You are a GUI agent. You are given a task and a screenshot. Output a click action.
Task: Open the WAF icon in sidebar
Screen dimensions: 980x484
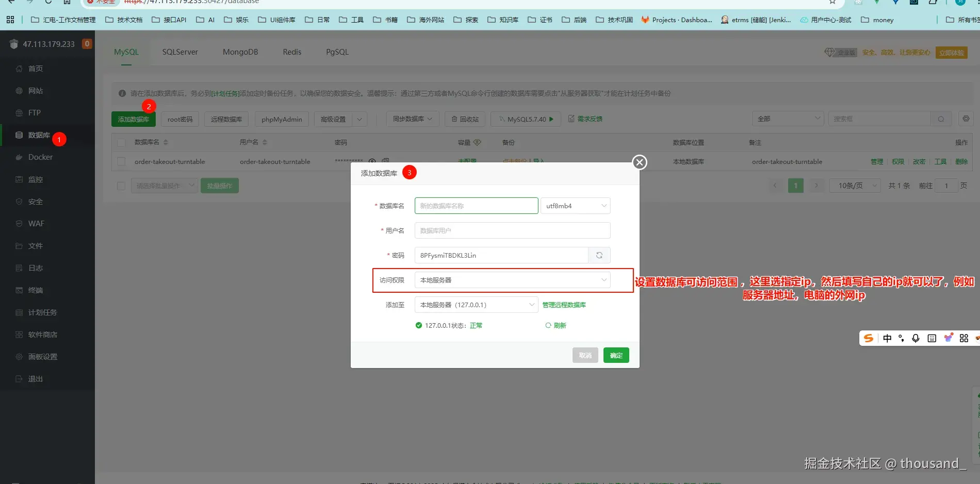pos(19,224)
